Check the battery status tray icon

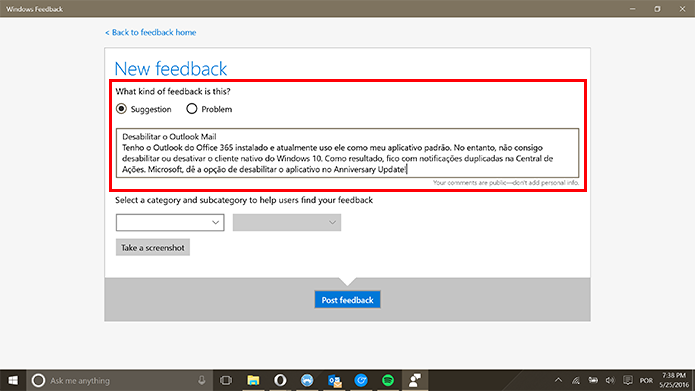[x=593, y=380]
